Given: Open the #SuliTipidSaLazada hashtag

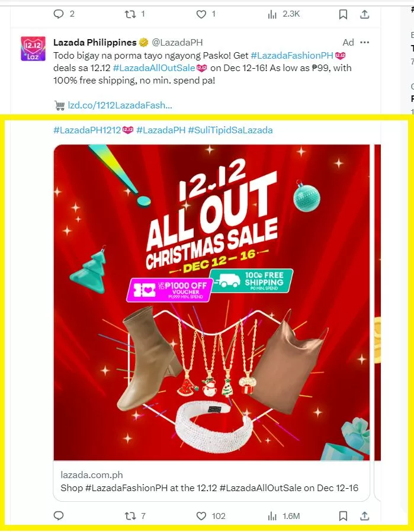Looking at the screenshot, I should [230, 130].
